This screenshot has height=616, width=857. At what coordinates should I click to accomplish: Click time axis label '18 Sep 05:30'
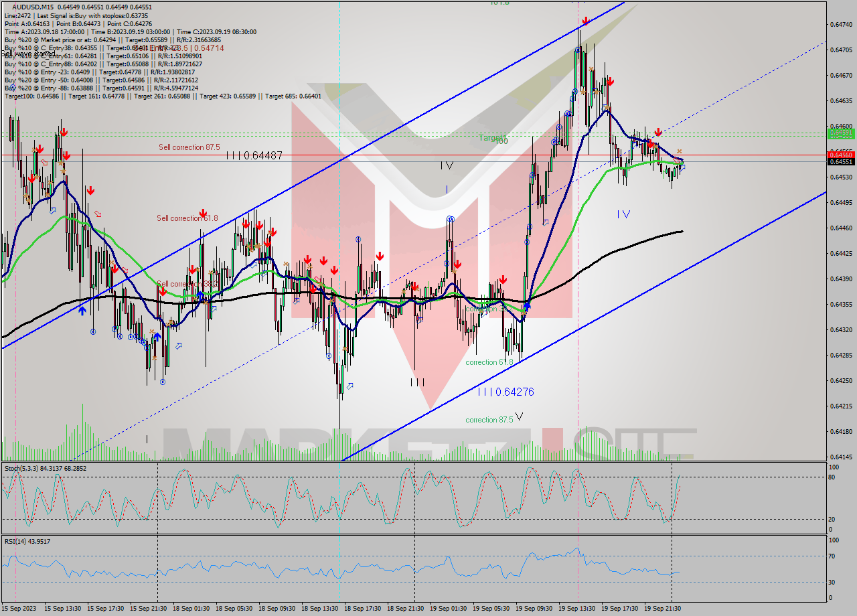point(234,609)
